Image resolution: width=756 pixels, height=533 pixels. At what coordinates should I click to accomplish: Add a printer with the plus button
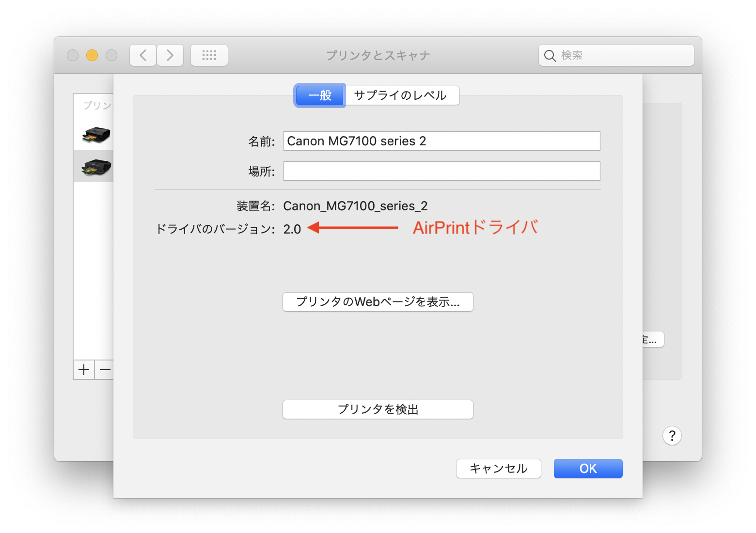pos(84,370)
